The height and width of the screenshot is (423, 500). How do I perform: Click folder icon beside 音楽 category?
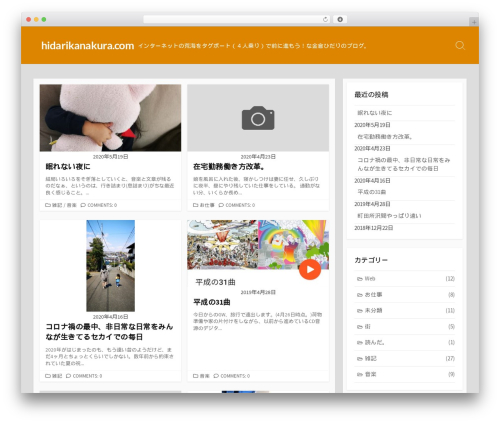pyautogui.click(x=360, y=375)
